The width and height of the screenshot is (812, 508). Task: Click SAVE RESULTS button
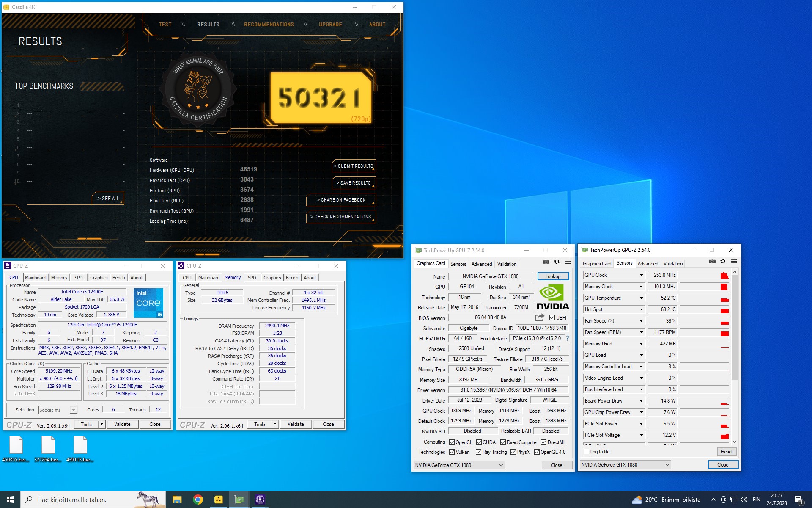(354, 183)
